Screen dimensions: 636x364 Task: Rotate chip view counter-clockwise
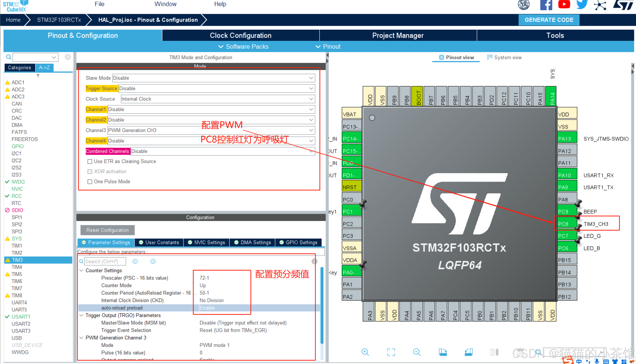pyautogui.click(x=469, y=352)
